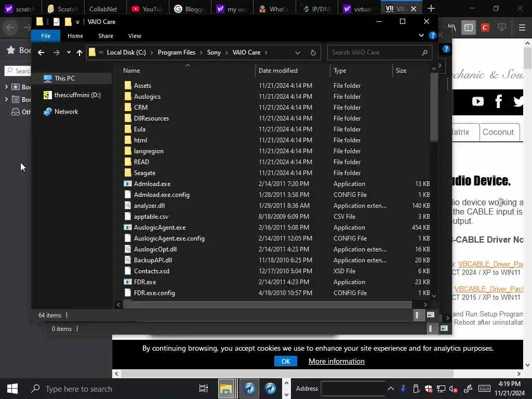
Task: Click the muted volume tray icon
Action: coord(453,389)
